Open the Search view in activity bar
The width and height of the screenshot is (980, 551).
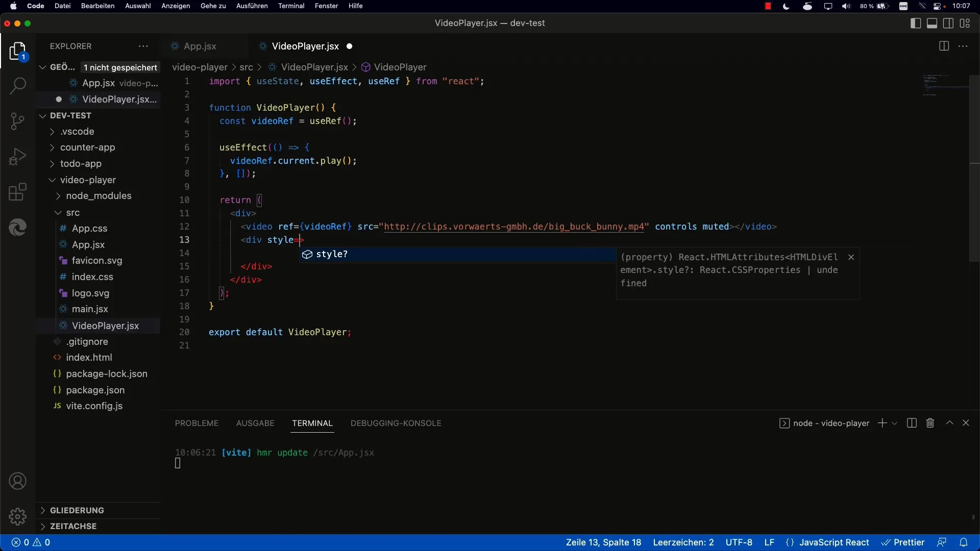(17, 86)
